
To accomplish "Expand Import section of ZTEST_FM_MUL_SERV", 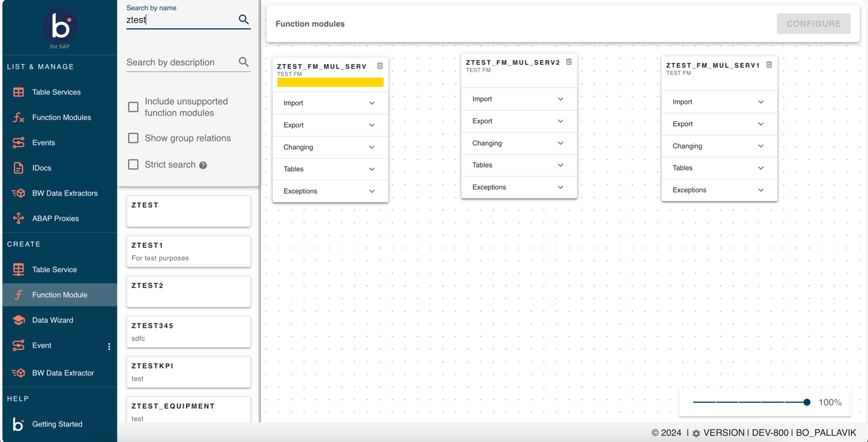I will coord(330,103).
